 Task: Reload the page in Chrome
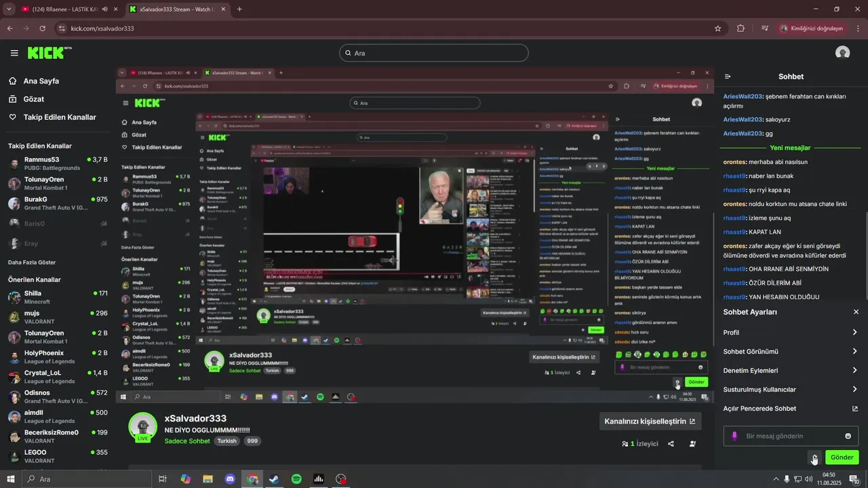point(42,28)
